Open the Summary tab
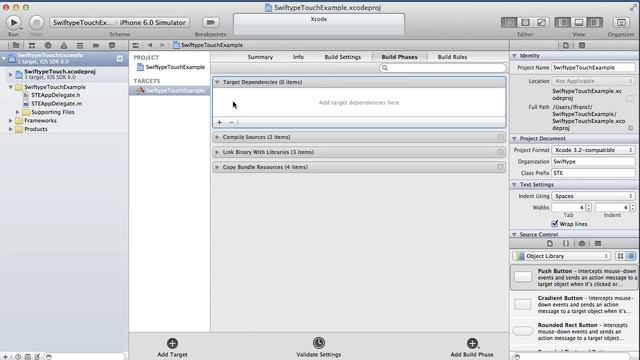This screenshot has width=640, height=360. pyautogui.click(x=260, y=57)
